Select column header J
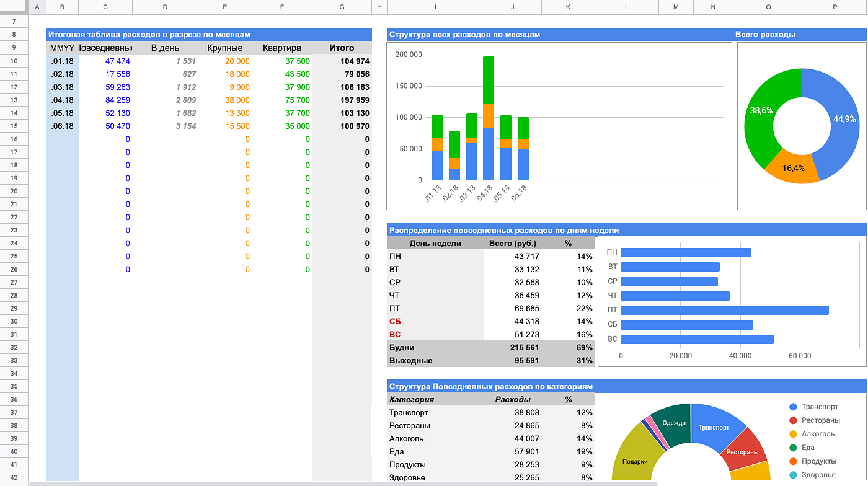 [x=513, y=7]
